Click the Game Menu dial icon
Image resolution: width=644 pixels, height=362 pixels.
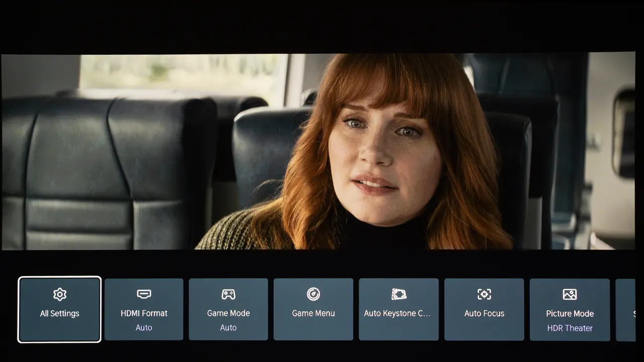coord(313,294)
